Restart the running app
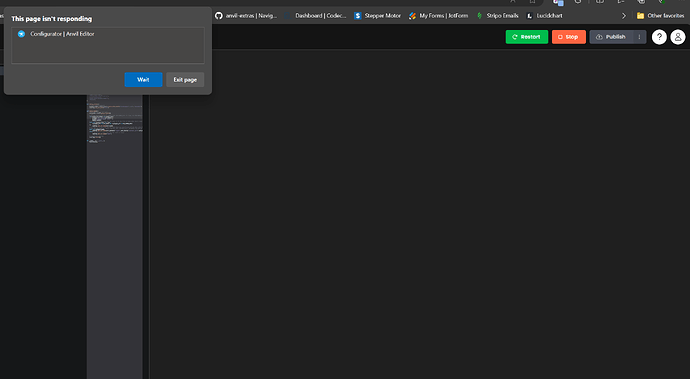The image size is (690, 379). [527, 37]
